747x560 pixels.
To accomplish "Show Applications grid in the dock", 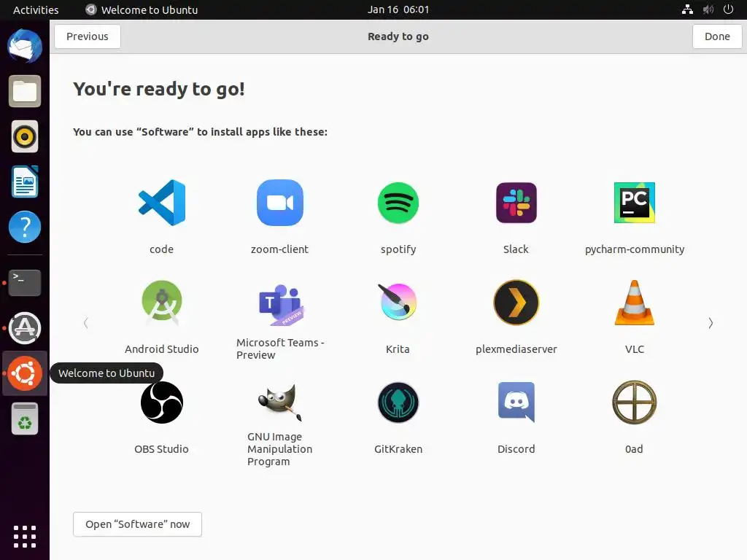I will (x=25, y=537).
